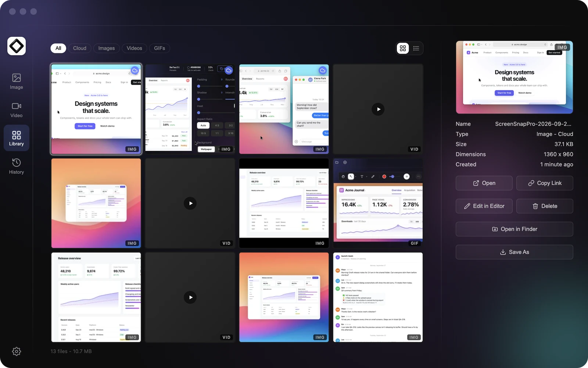Switch to list view
This screenshot has height=368, width=588.
pyautogui.click(x=416, y=48)
